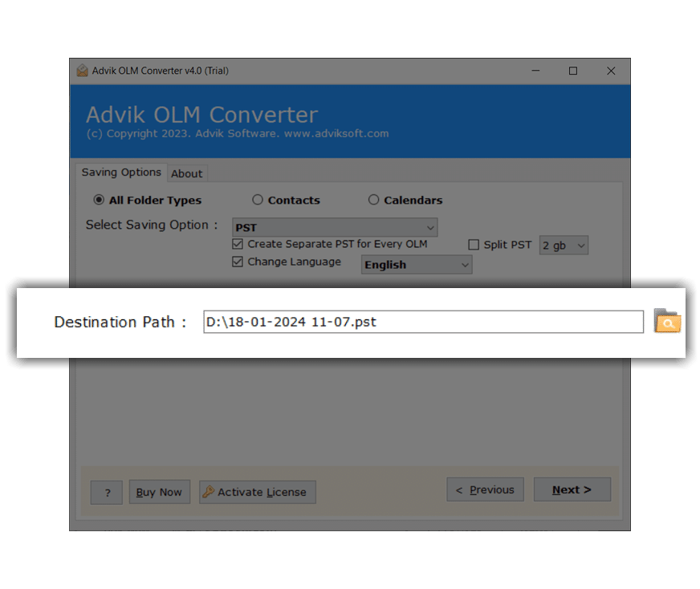
Task: Close the Advik OLM Converter window
Action: [611, 71]
